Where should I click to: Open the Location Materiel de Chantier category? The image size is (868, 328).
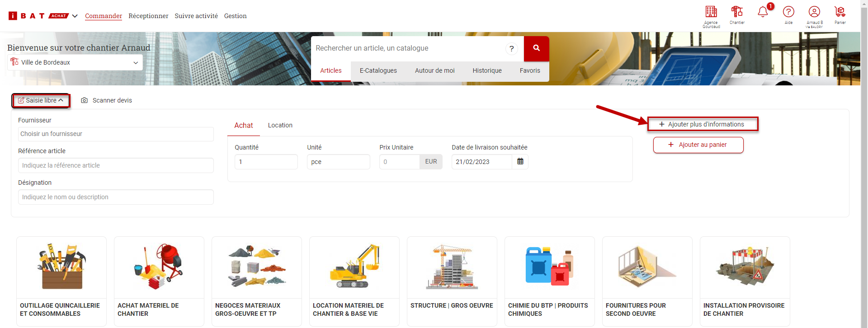[x=354, y=280]
